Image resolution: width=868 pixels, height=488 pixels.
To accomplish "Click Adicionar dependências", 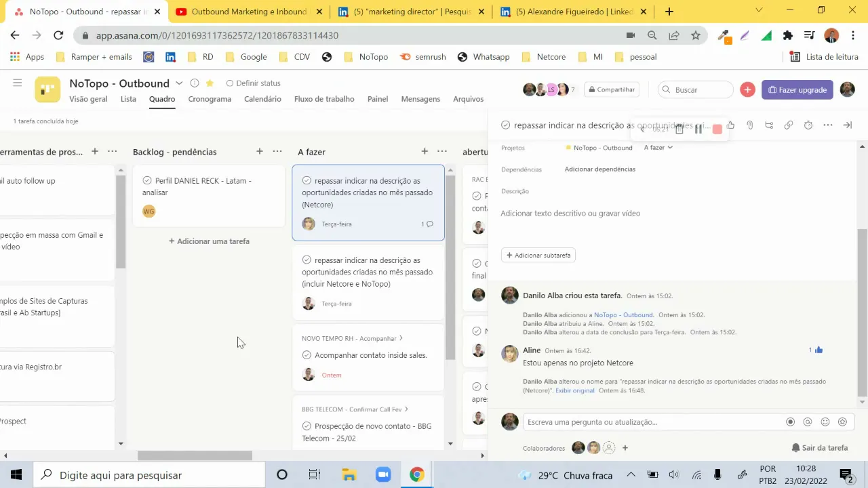I will [x=600, y=169].
